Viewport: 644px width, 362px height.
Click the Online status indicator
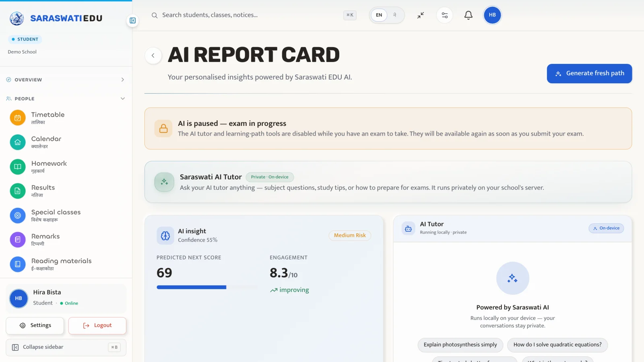pos(69,303)
